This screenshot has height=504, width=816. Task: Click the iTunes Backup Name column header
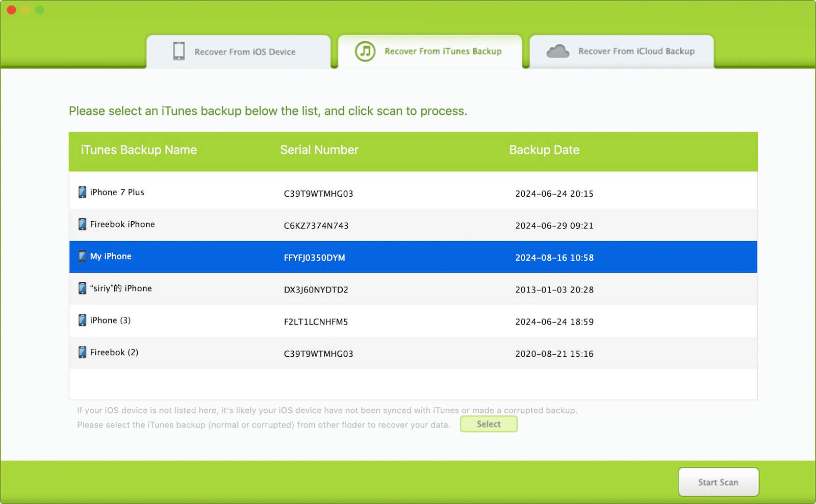[139, 150]
